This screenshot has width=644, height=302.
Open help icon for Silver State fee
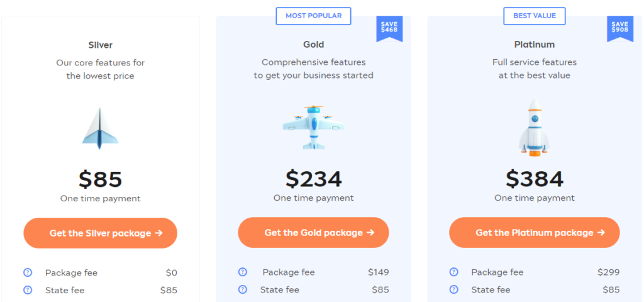tap(28, 290)
